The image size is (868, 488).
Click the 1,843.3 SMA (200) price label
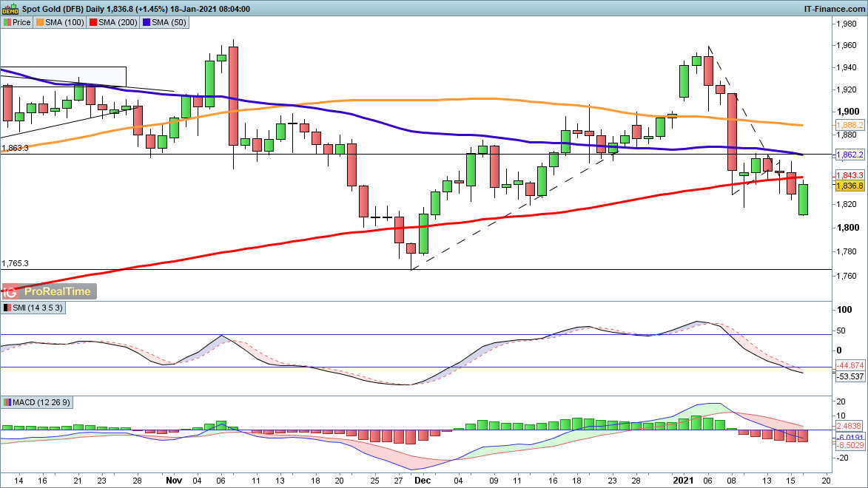pyautogui.click(x=849, y=175)
